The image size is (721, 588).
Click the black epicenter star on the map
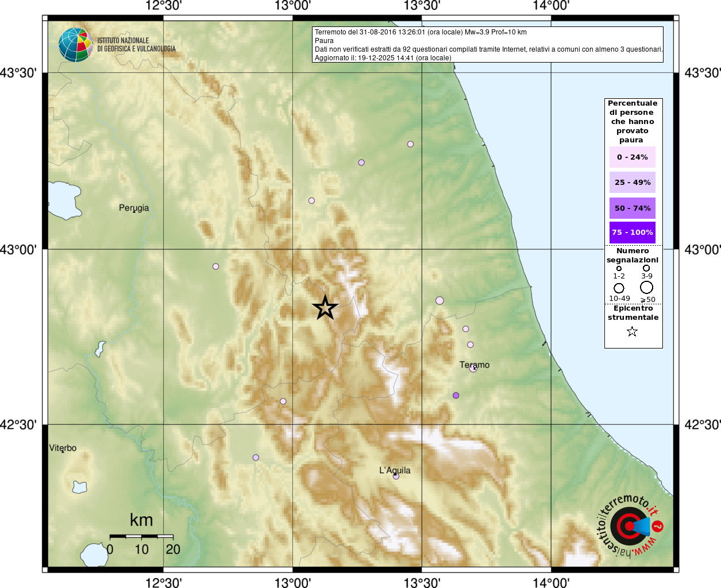pyautogui.click(x=325, y=308)
